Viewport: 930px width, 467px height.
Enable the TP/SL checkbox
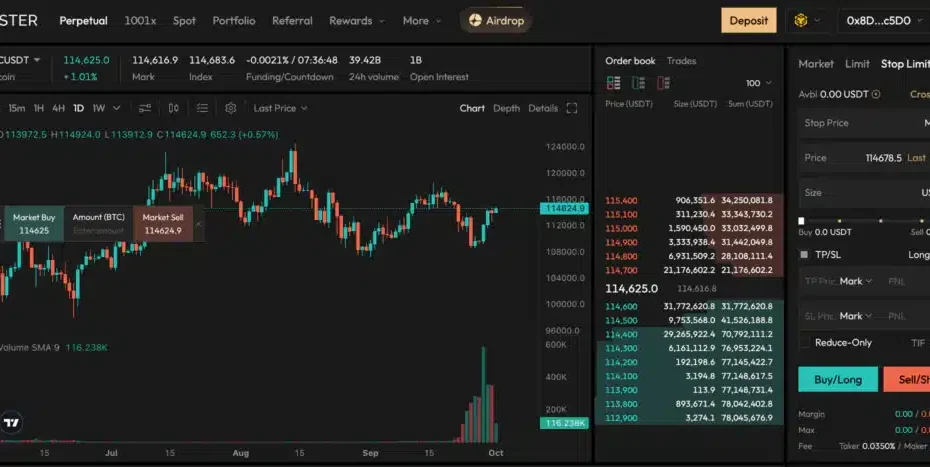804,254
